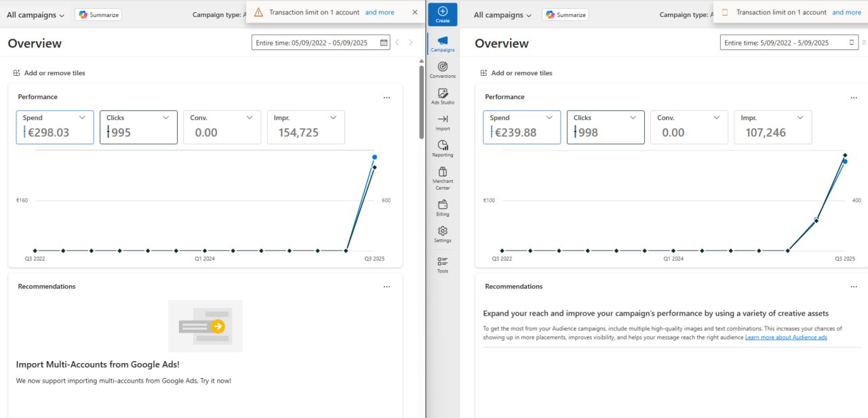The image size is (868, 418).
Task: Open the Billing icon in sidebar
Action: pyautogui.click(x=442, y=207)
